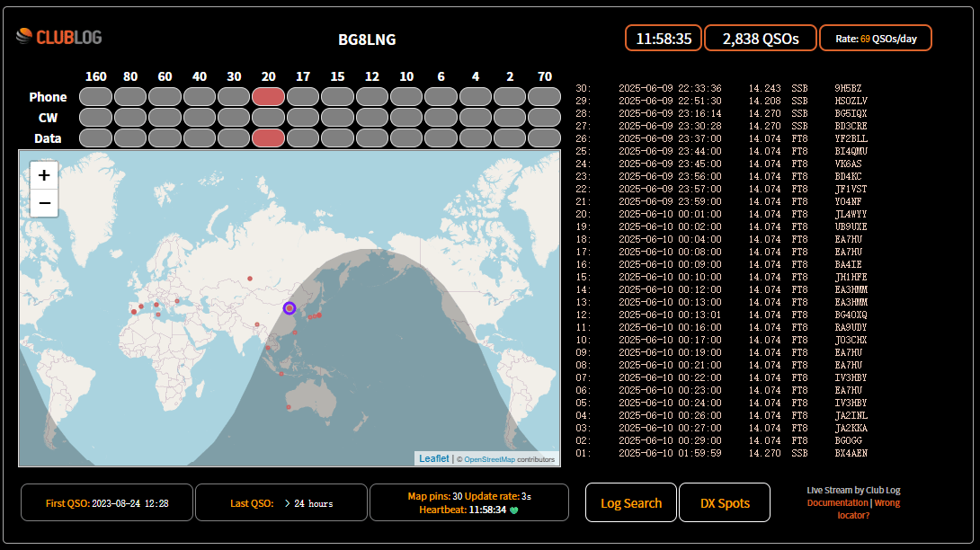
Task: Toggle the 30m Phone filter pill
Action: click(x=234, y=97)
